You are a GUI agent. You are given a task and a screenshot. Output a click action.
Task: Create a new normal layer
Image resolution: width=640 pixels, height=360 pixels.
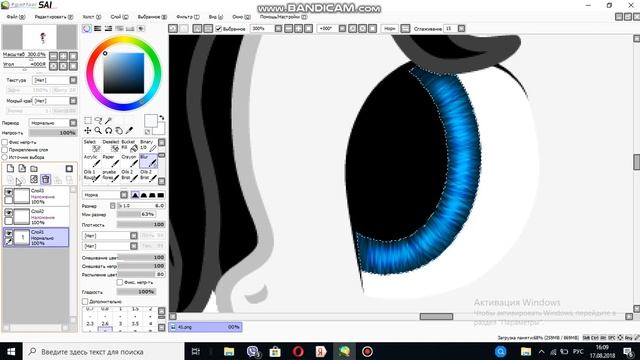coord(10,168)
